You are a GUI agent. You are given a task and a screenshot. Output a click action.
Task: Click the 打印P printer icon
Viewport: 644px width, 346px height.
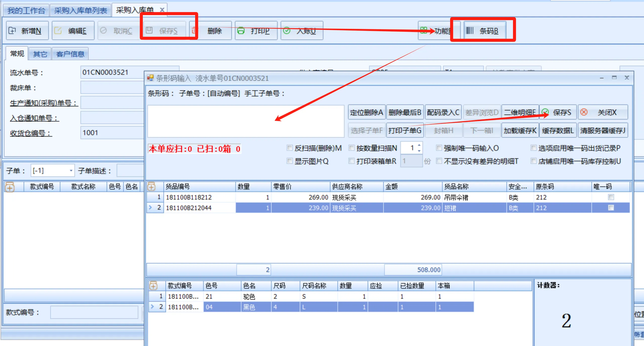pyautogui.click(x=241, y=31)
